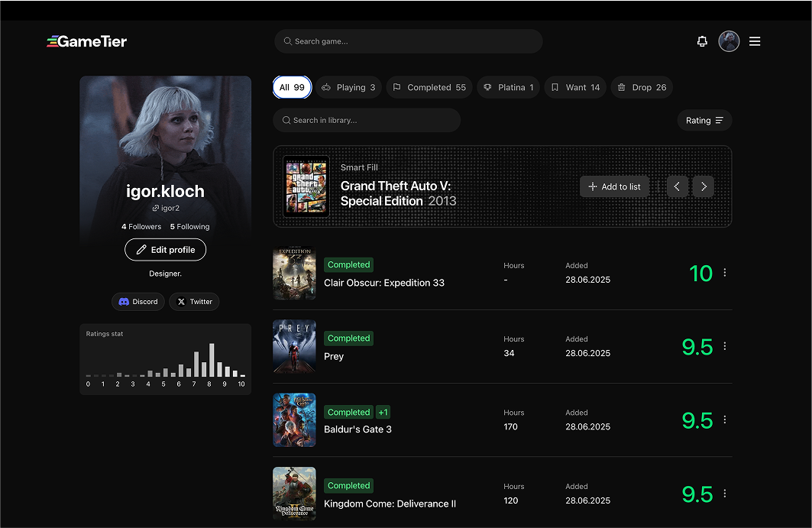Open the Discord link
The image size is (812, 528).
138,302
